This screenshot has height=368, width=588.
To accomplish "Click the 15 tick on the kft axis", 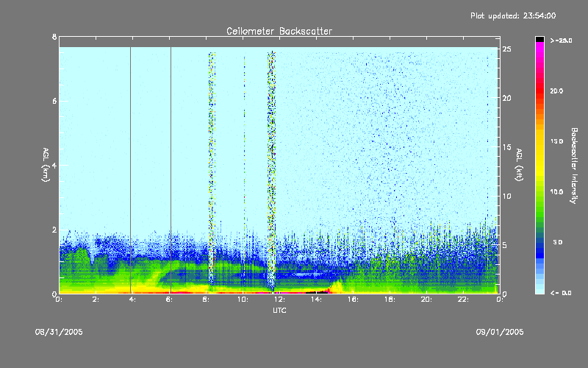I will [x=506, y=147].
